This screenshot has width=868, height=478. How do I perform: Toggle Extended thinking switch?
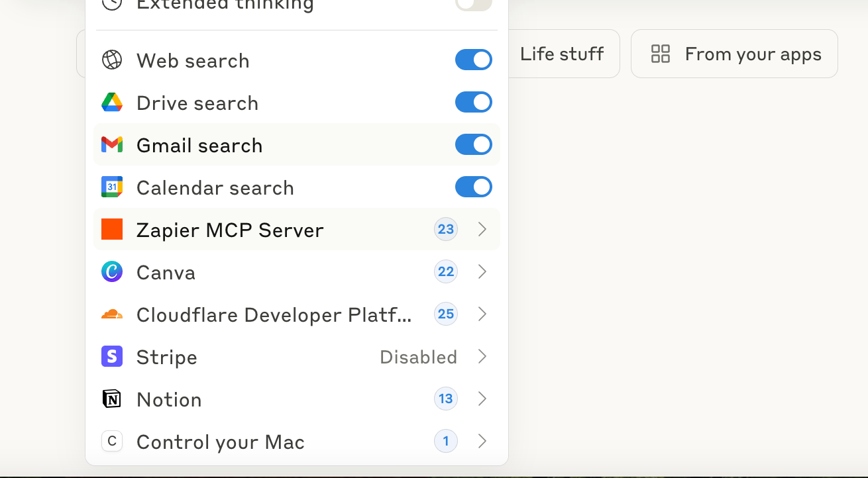tap(474, 4)
